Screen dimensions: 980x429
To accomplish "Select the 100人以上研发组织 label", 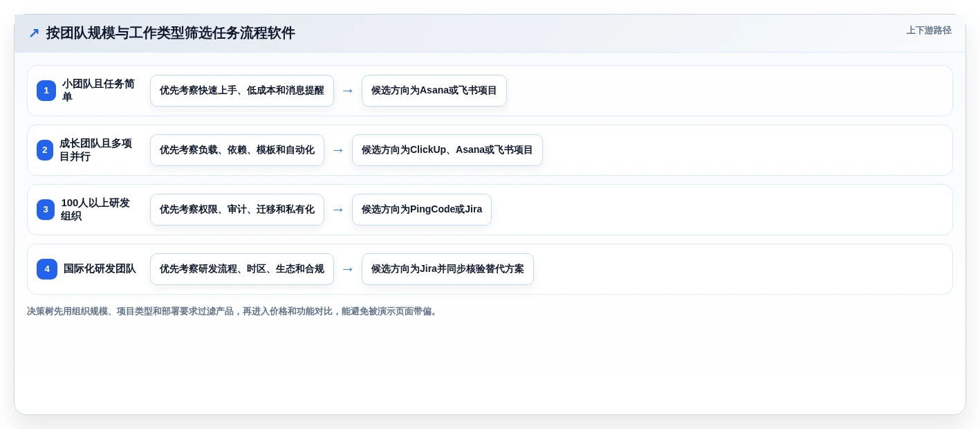I will point(95,210).
